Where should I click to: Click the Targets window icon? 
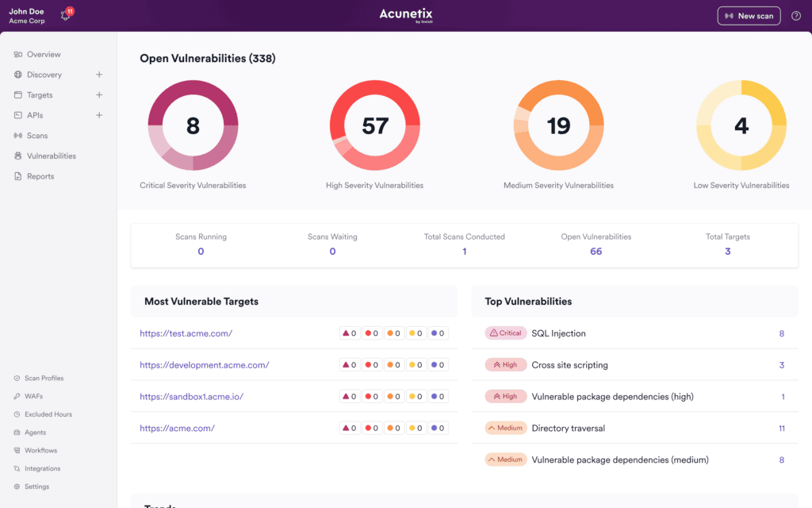click(x=18, y=95)
